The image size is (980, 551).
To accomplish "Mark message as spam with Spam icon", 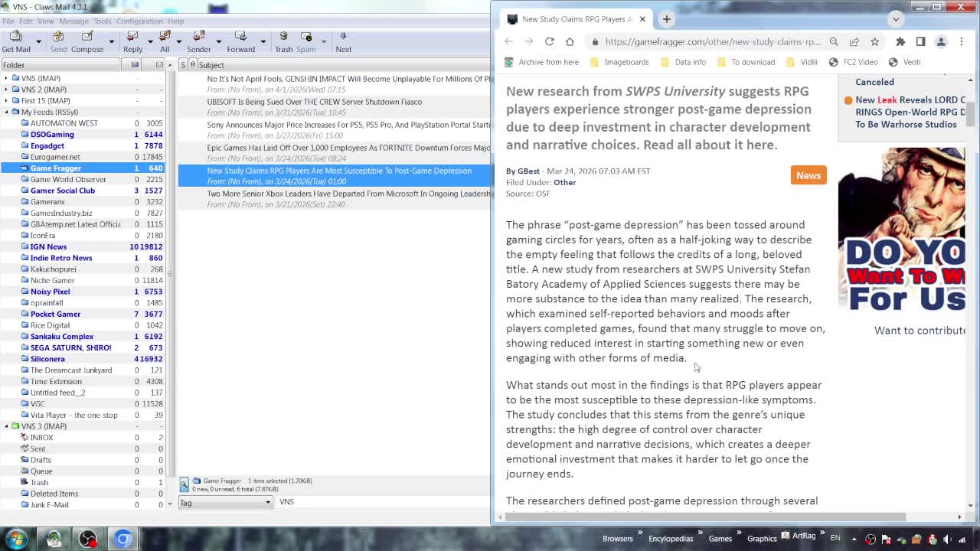I will (x=305, y=37).
